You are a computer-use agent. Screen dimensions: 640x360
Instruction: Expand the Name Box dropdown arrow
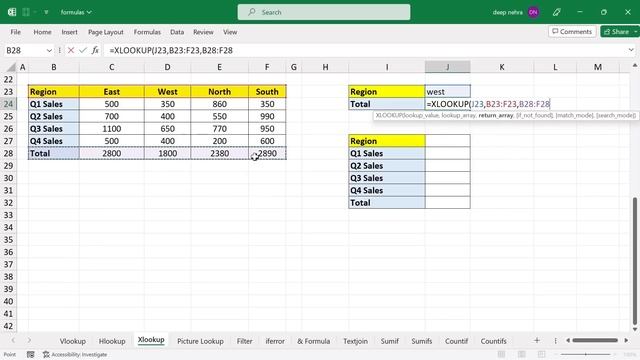pos(49,51)
